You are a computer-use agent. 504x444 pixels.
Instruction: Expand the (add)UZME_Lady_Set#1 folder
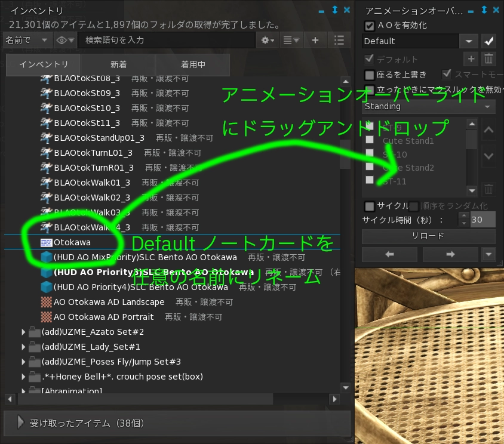pos(23,347)
